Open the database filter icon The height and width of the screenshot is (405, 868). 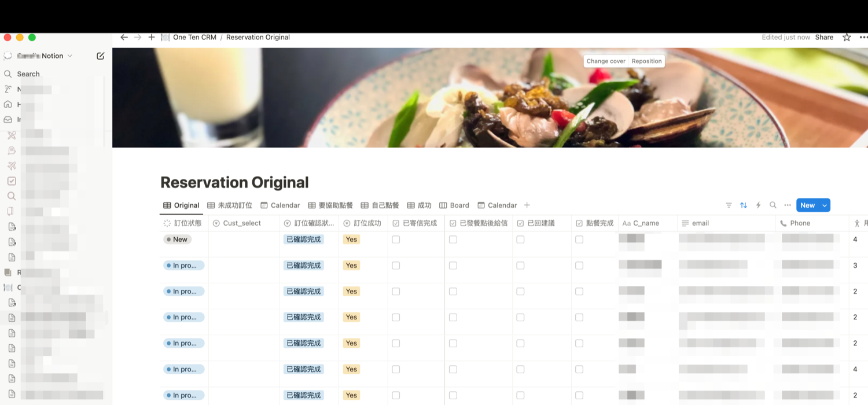click(729, 205)
